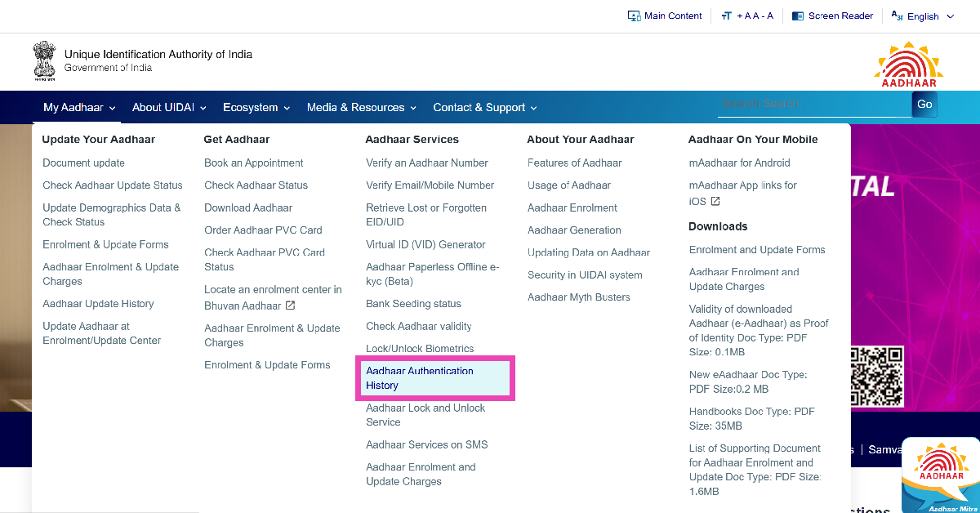The width and height of the screenshot is (980, 513).
Task: Expand the About UIDAI menu
Action: [x=169, y=108]
